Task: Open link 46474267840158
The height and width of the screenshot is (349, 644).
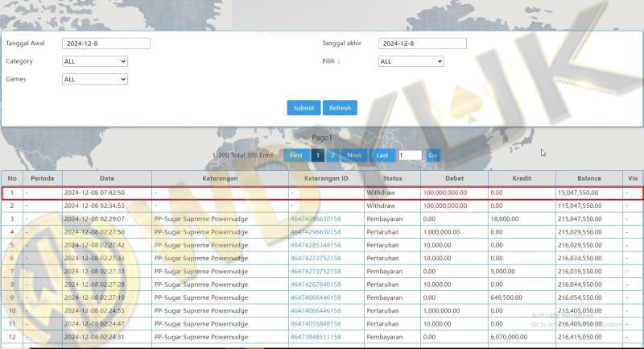Action: tap(316, 285)
